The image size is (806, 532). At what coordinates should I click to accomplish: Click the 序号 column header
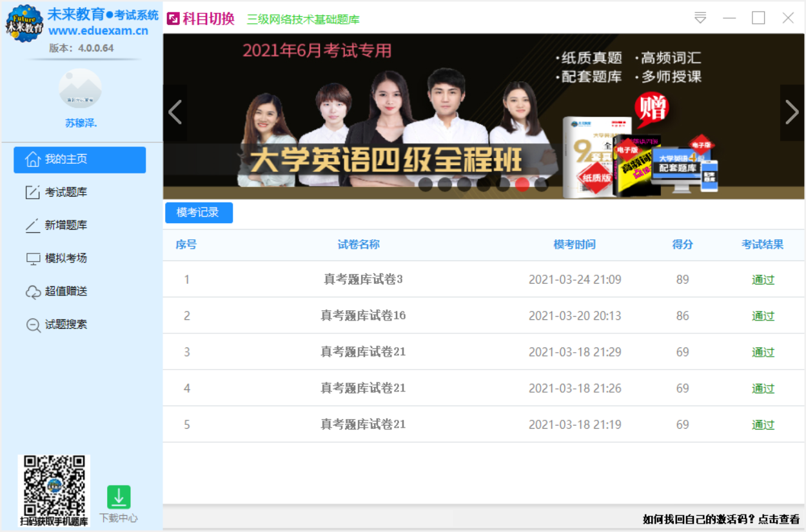pyautogui.click(x=186, y=244)
